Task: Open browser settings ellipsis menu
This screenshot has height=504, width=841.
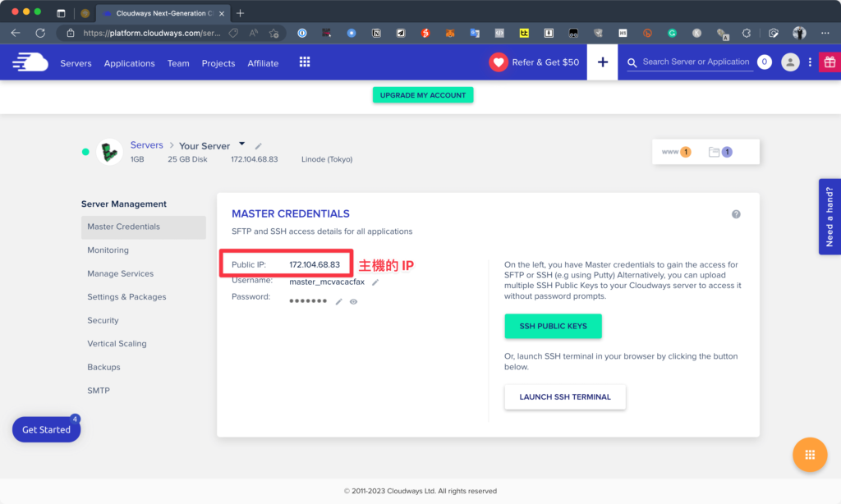Action: [825, 33]
